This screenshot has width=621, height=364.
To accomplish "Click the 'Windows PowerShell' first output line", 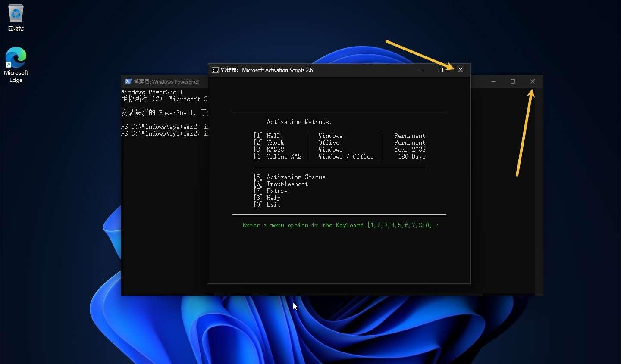I will coord(152,92).
